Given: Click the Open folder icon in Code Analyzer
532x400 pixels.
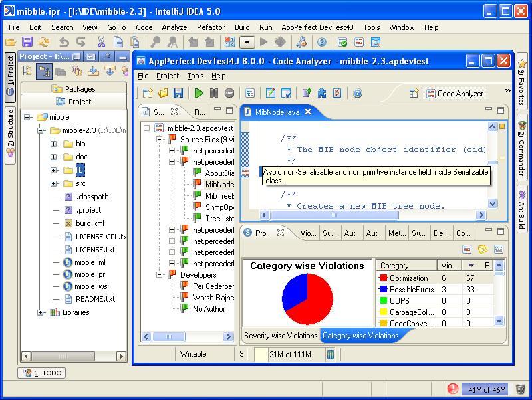Looking at the screenshot, I should [x=163, y=93].
